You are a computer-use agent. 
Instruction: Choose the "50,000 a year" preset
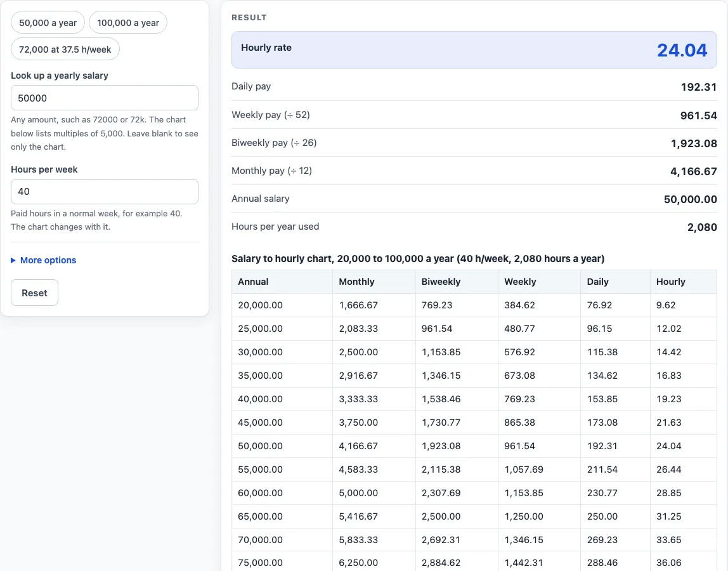point(48,23)
